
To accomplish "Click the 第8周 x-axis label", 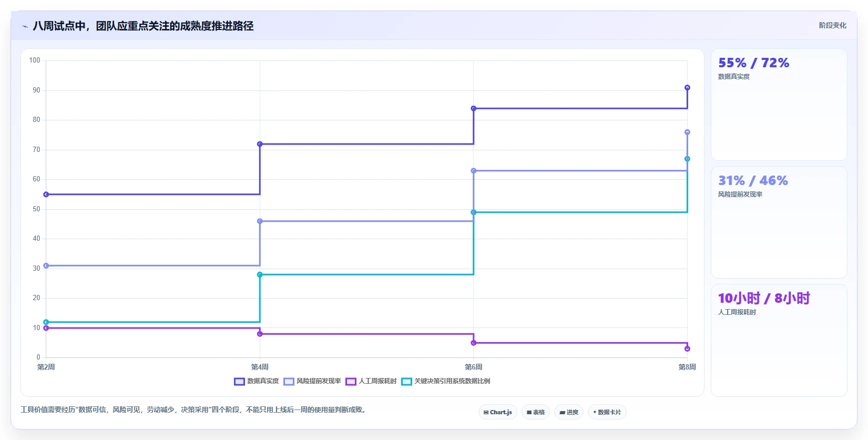I will [687, 367].
